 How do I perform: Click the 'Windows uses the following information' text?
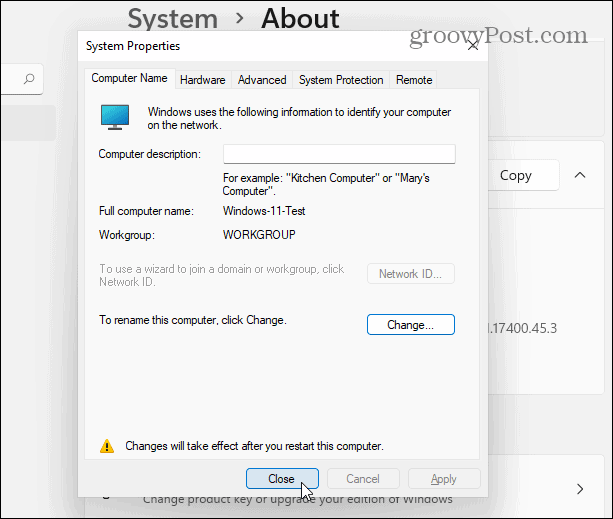pyautogui.click(x=299, y=118)
